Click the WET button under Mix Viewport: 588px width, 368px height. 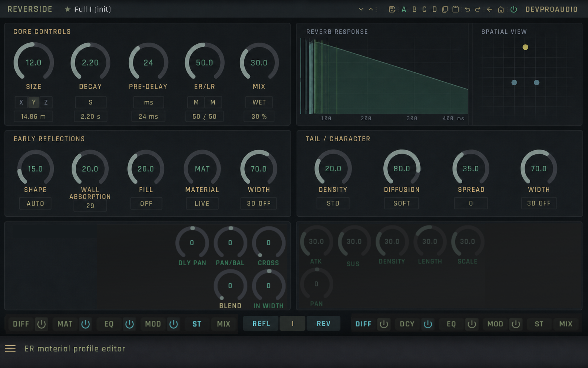[x=259, y=102]
